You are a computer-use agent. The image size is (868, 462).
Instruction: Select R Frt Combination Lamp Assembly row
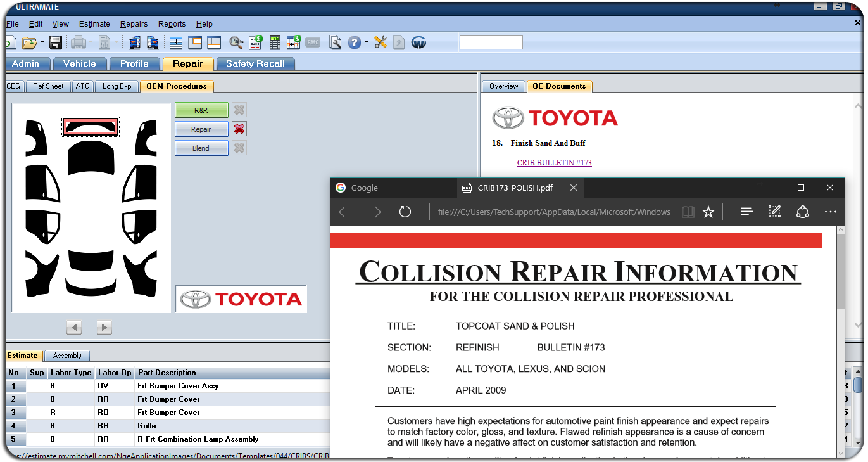(168, 439)
